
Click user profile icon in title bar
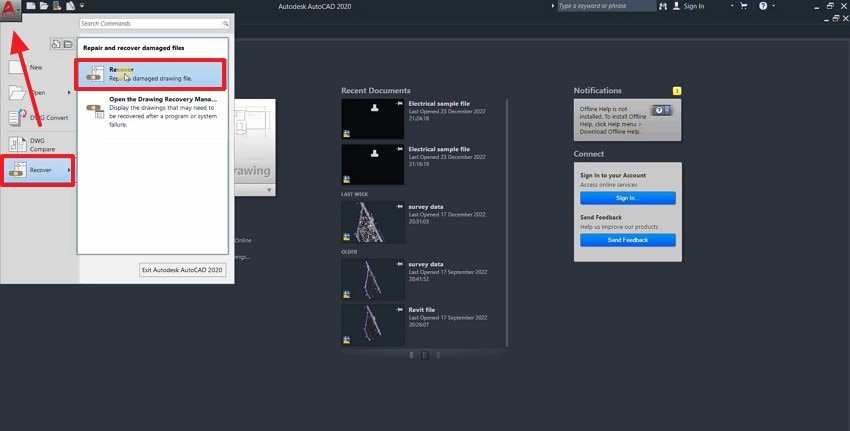point(677,6)
